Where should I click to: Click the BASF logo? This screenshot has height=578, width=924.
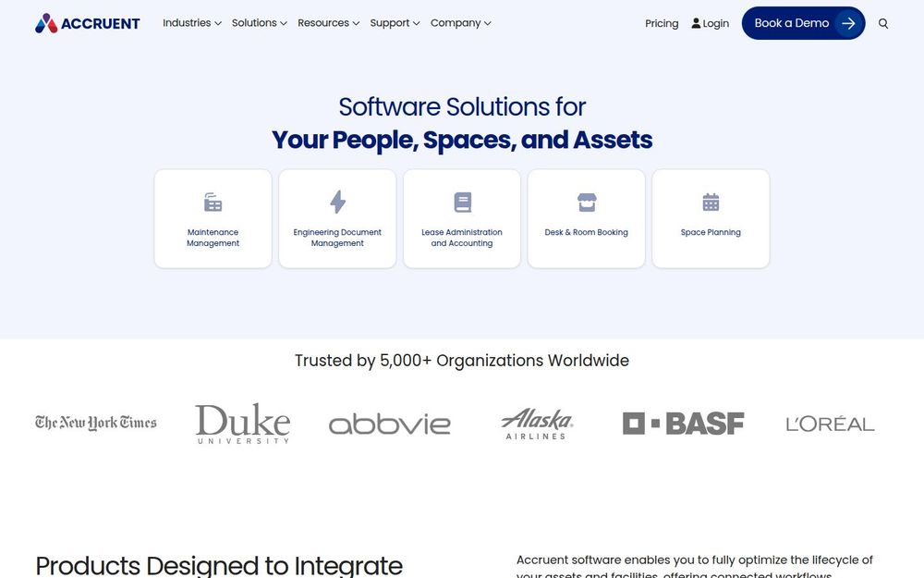point(683,424)
